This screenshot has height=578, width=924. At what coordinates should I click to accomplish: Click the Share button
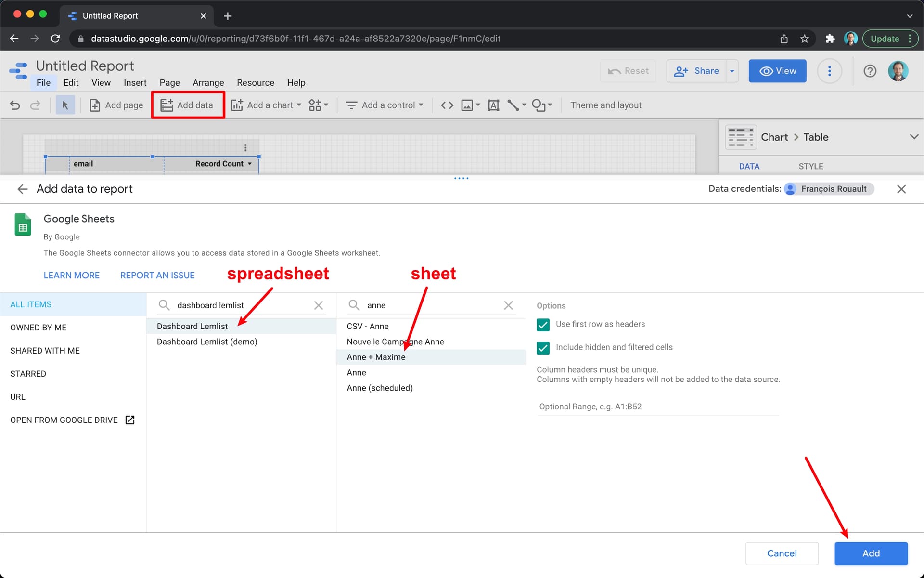point(696,71)
